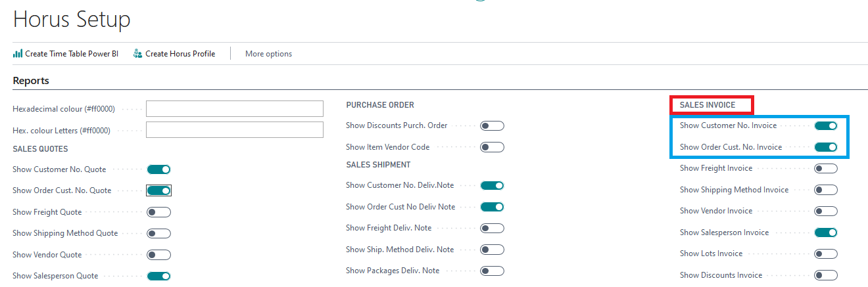The image size is (868, 287).
Task: Click the Hexadecimal colour input field
Action: 235,109
